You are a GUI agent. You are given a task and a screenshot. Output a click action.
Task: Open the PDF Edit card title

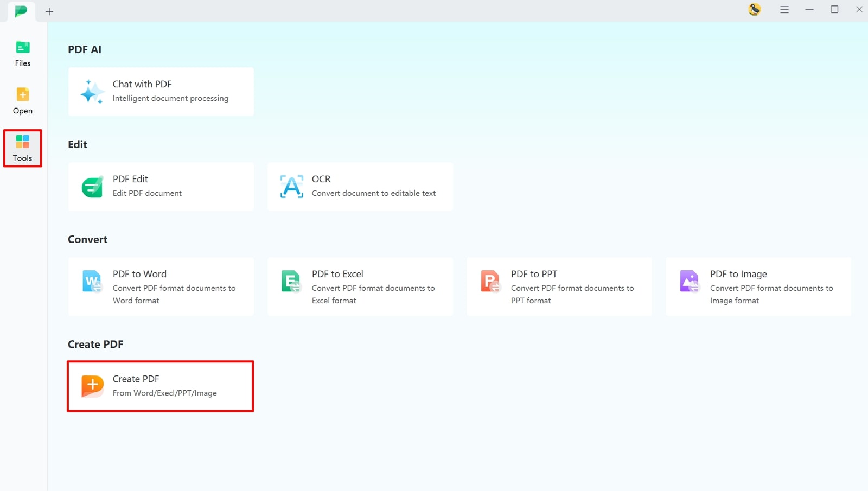[130, 179]
